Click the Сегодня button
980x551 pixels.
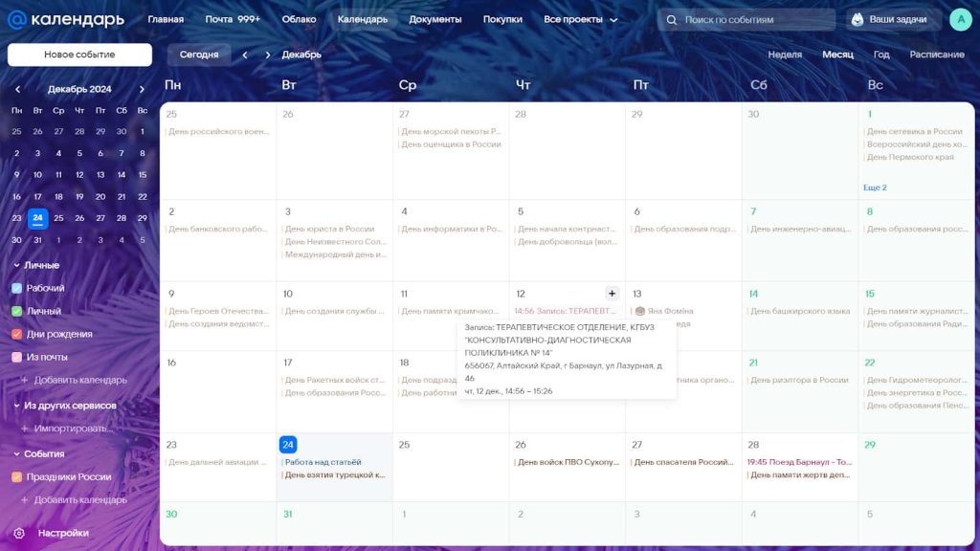pos(199,55)
